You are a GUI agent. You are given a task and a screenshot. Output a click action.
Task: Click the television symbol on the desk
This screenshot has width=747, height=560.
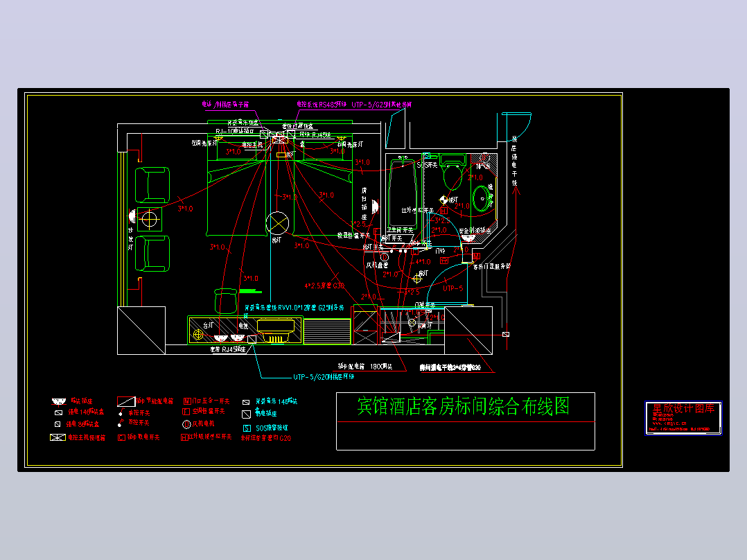[276, 331]
